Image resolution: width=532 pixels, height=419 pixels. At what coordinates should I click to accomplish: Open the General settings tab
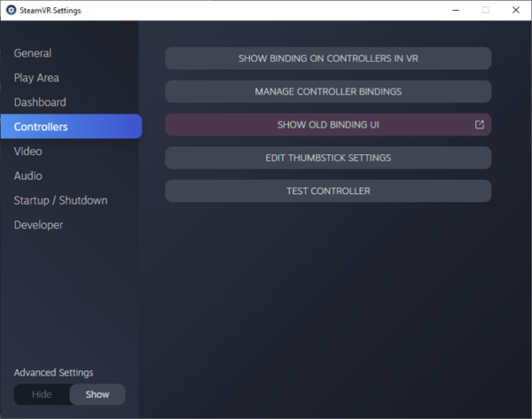(x=33, y=53)
